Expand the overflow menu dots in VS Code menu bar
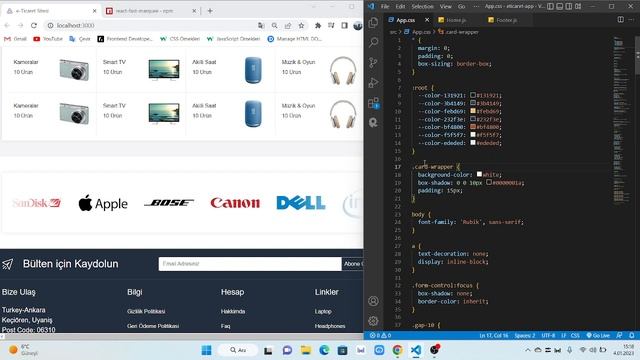Screen dimensions: 640x360 pyautogui.click(x=476, y=6)
